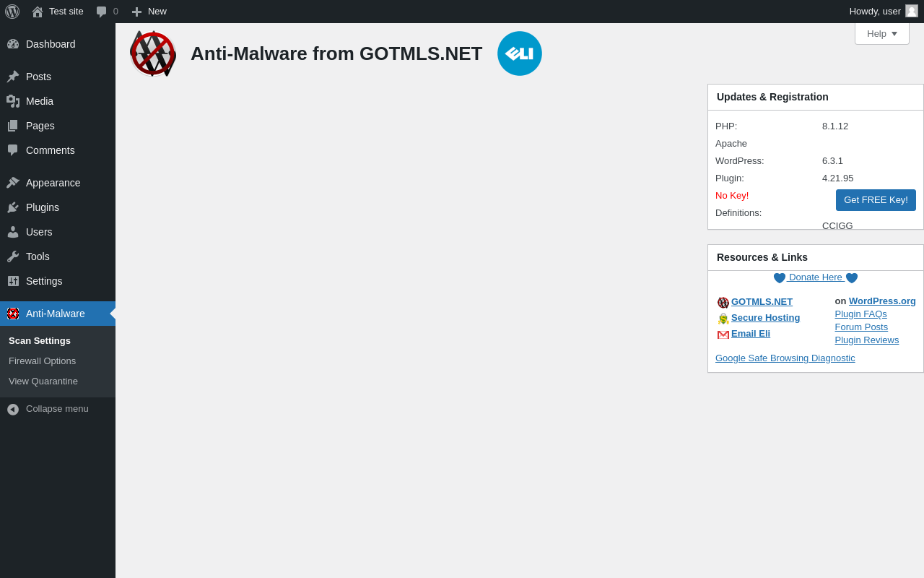Click Howdy, user account text

coord(875,12)
